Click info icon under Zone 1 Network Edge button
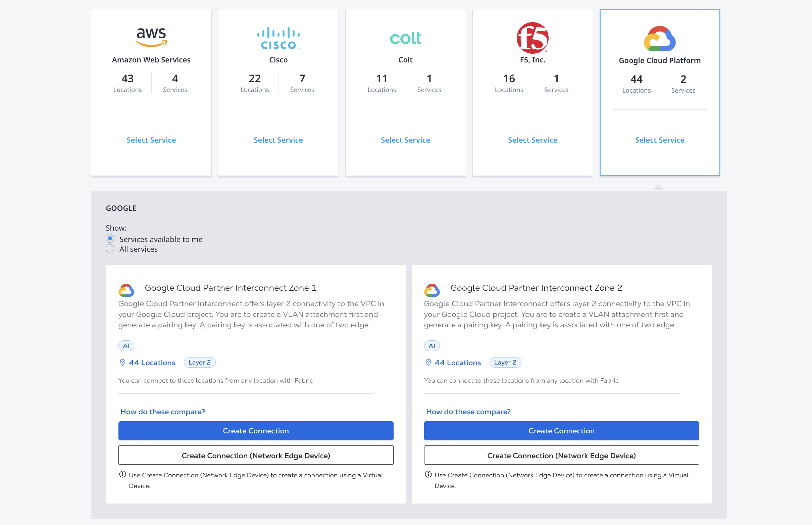The height and width of the screenshot is (525, 812). coord(122,474)
